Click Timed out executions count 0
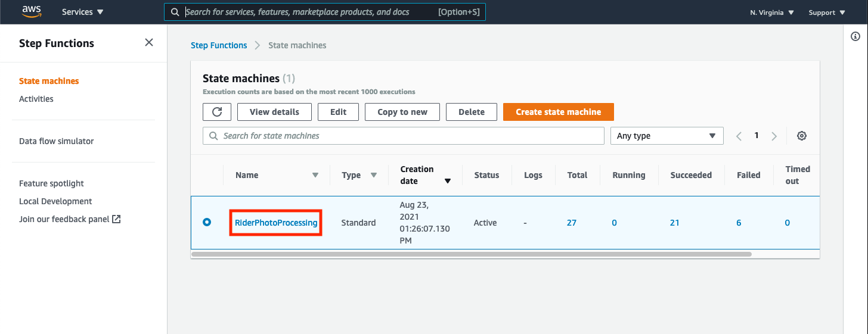Viewport: 868px width, 334px height. click(x=788, y=223)
